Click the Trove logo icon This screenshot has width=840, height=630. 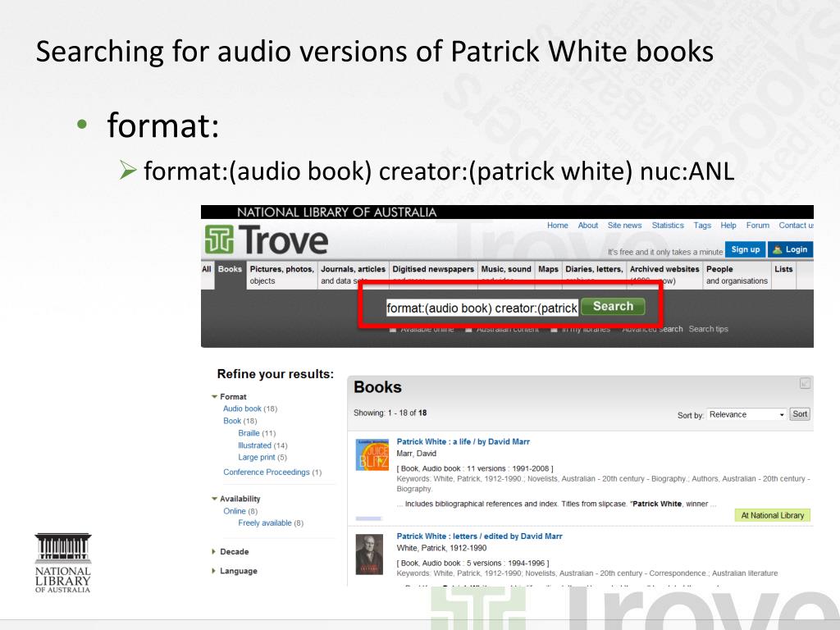pyautogui.click(x=219, y=240)
